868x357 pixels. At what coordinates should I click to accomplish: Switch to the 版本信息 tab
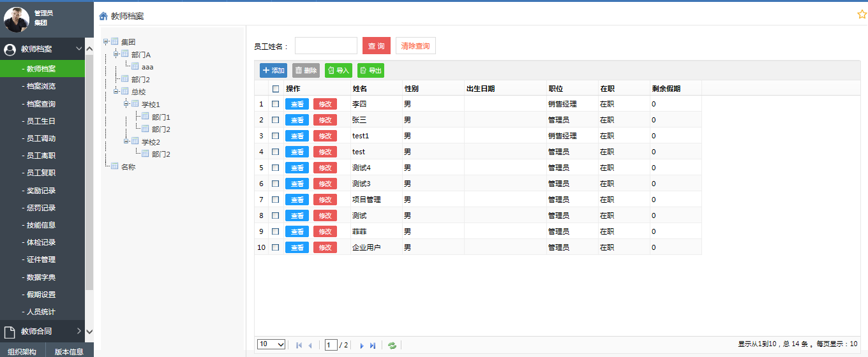point(69,351)
